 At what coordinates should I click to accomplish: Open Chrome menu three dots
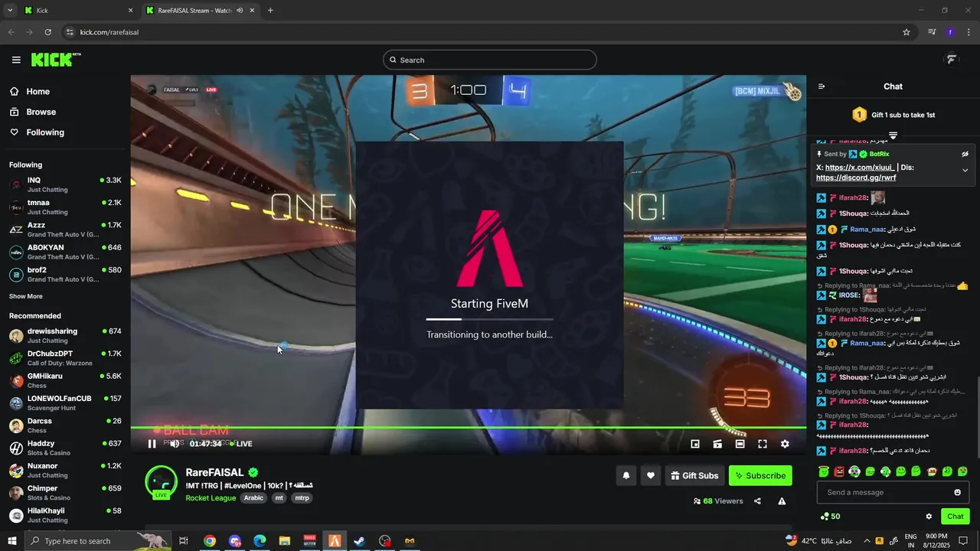click(969, 32)
